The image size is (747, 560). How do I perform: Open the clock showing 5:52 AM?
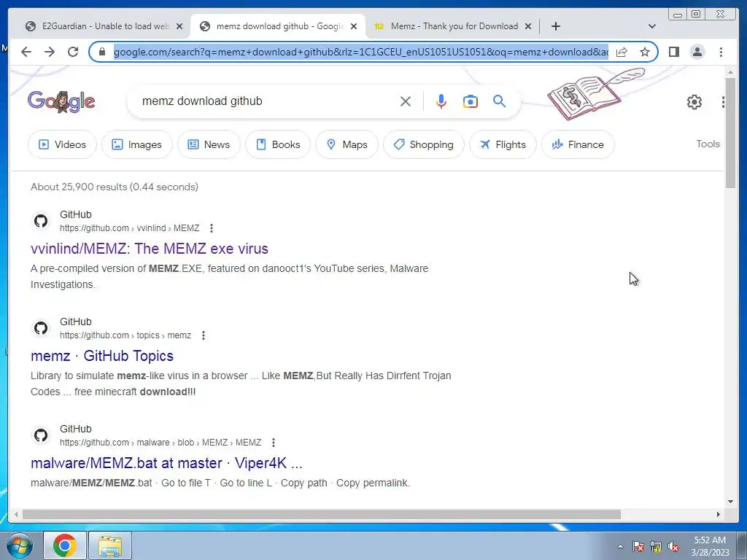(x=710, y=546)
